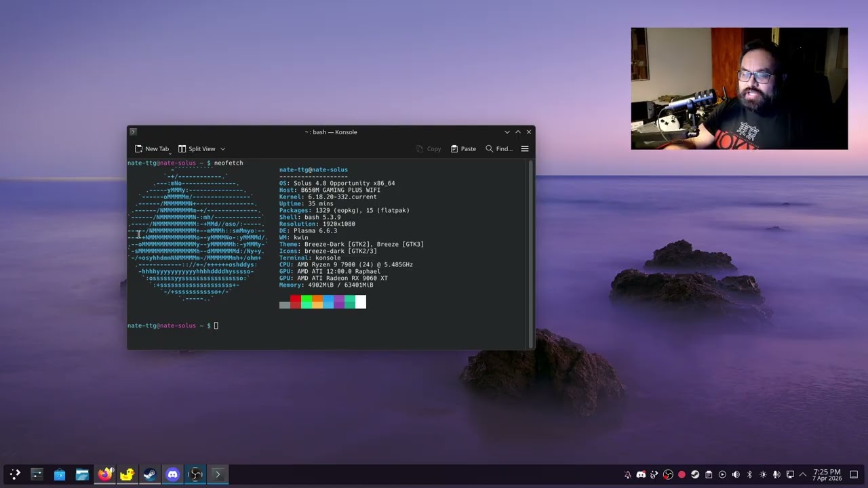Click the 'OS: Solus 4.8 Opportunity x86_64' line
Image resolution: width=868 pixels, height=488 pixels.
(x=337, y=183)
